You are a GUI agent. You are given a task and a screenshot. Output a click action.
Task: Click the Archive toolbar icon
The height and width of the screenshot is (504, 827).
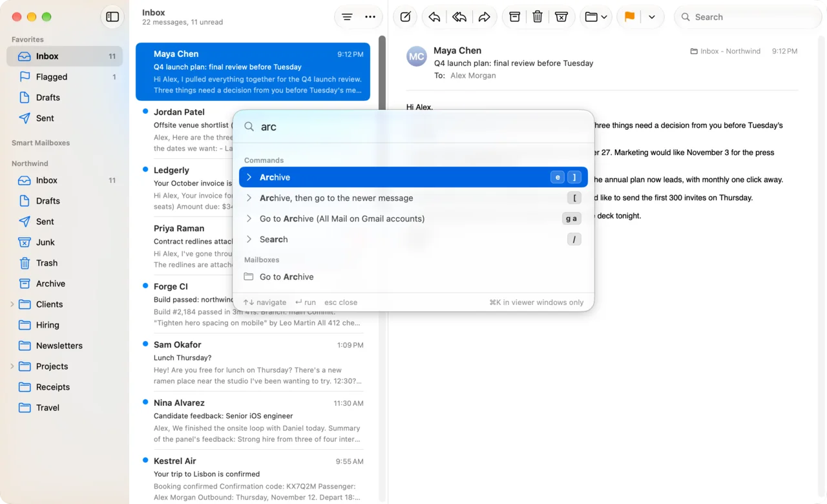point(515,17)
